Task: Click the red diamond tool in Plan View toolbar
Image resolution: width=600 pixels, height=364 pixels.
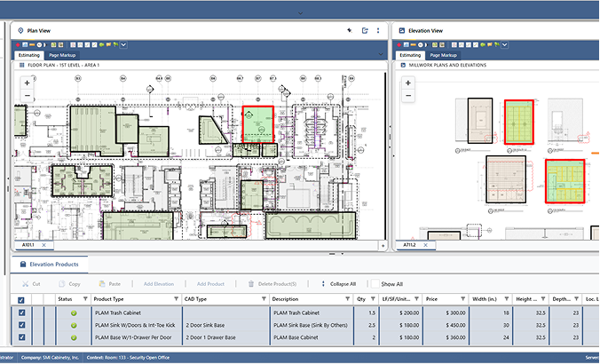Action: click(18, 44)
